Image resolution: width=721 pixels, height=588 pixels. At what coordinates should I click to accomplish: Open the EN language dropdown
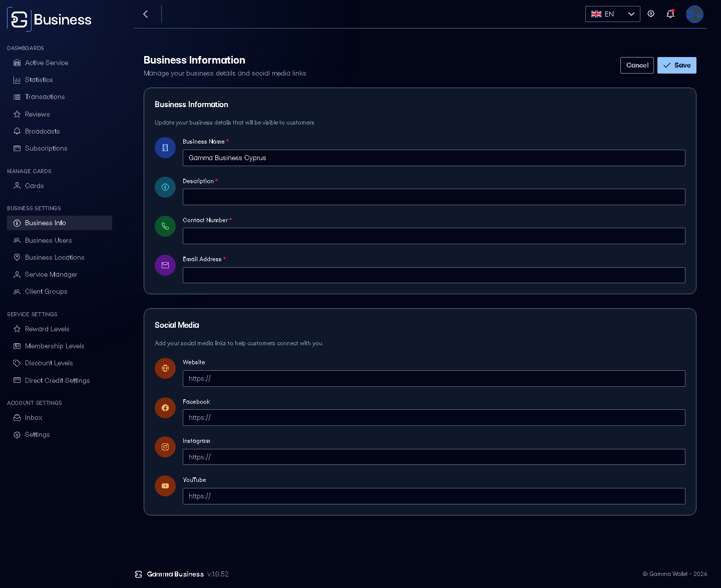pyautogui.click(x=613, y=14)
